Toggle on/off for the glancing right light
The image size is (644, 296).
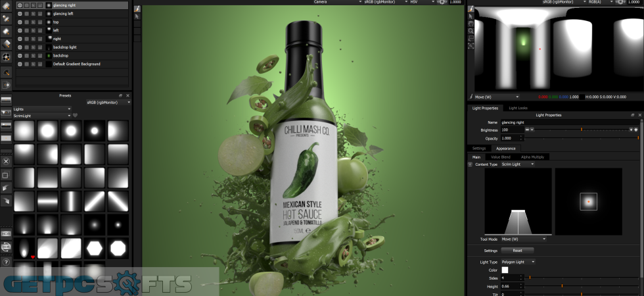coord(19,5)
